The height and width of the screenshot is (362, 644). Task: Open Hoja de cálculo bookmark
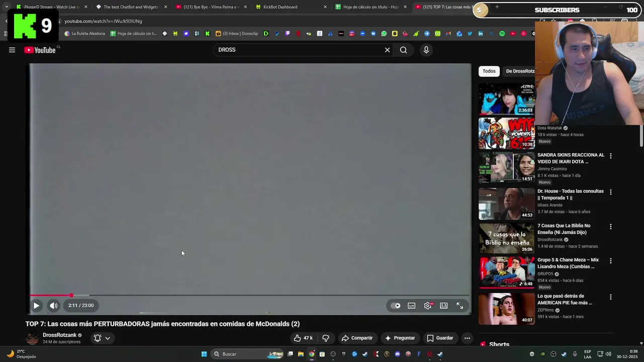point(133,34)
